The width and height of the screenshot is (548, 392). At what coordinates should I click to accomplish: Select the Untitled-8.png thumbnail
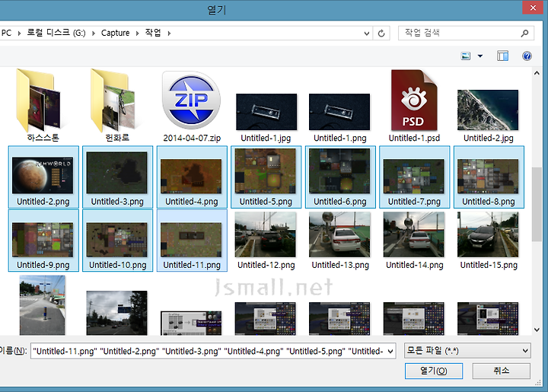pos(488,176)
